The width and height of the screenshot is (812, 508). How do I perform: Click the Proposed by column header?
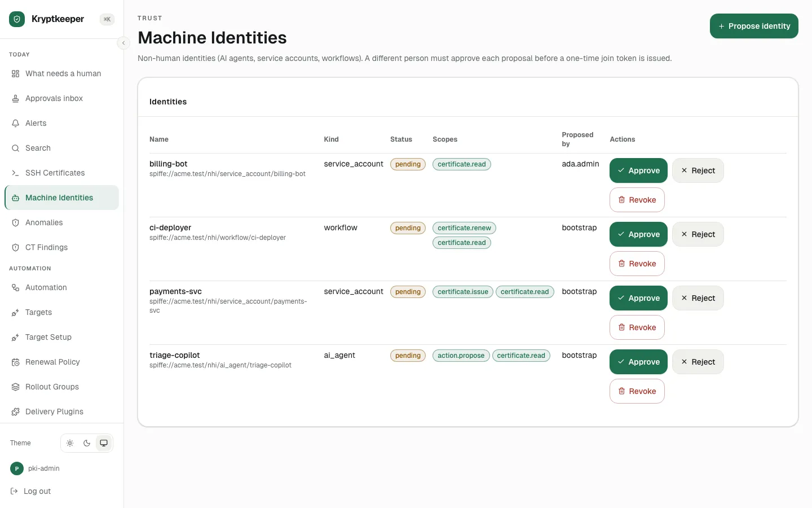coord(577,139)
